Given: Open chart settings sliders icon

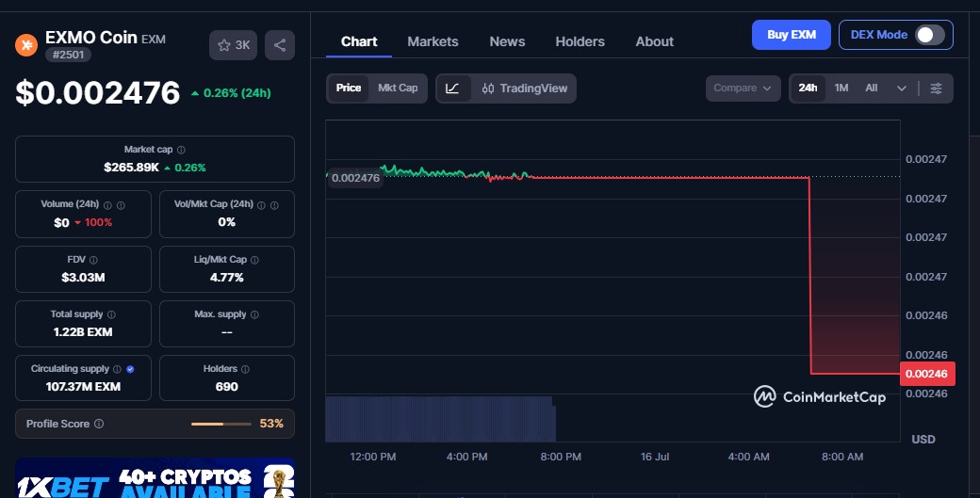Looking at the screenshot, I should pos(936,88).
